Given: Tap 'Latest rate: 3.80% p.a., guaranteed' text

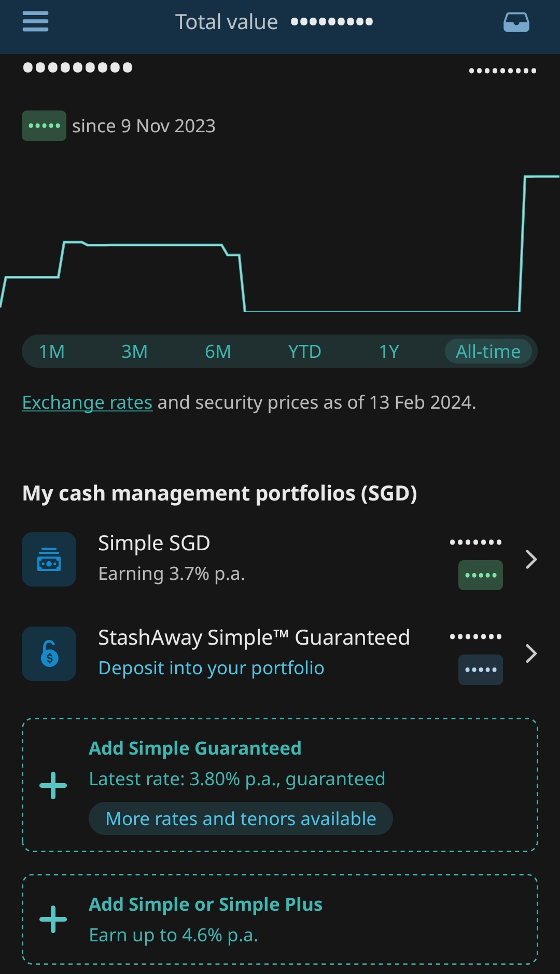Looking at the screenshot, I should pos(237,779).
